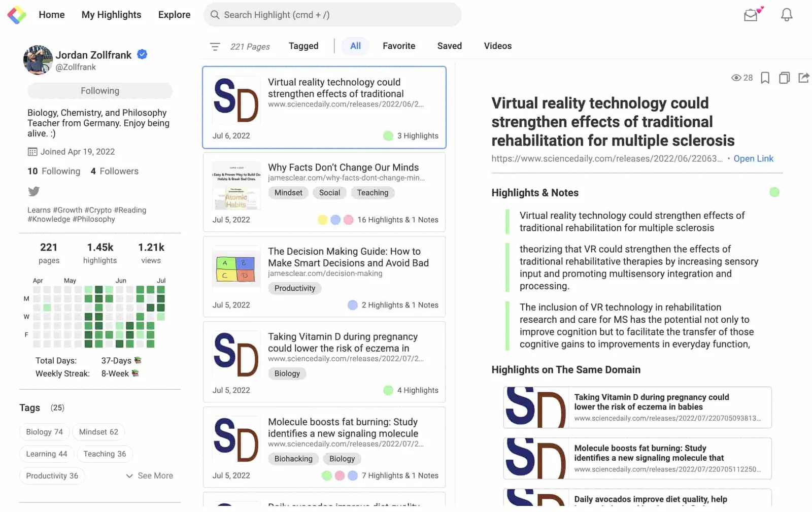Open the Virtual reality technology page card
Viewport: 812px width, 512px height.
tap(324, 108)
